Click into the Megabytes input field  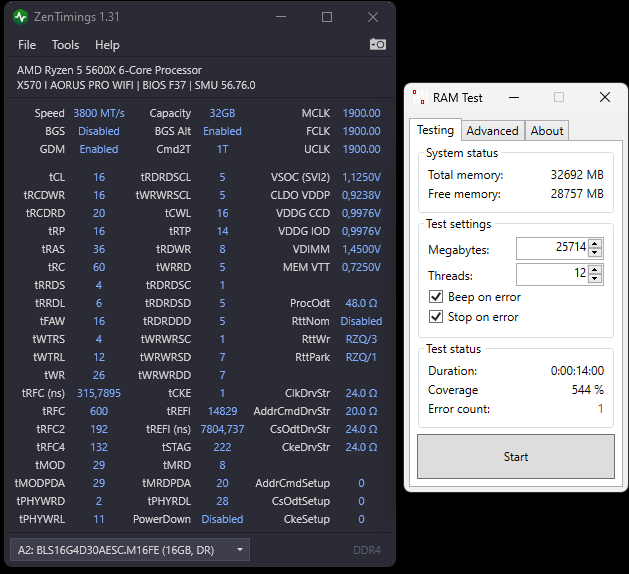552,248
